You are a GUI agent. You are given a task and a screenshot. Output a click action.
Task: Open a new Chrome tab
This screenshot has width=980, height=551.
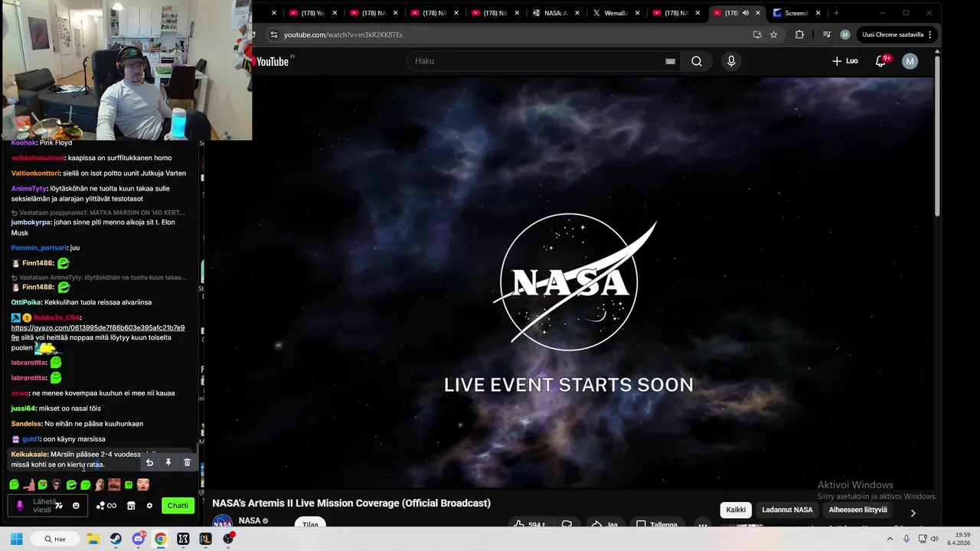(x=836, y=13)
